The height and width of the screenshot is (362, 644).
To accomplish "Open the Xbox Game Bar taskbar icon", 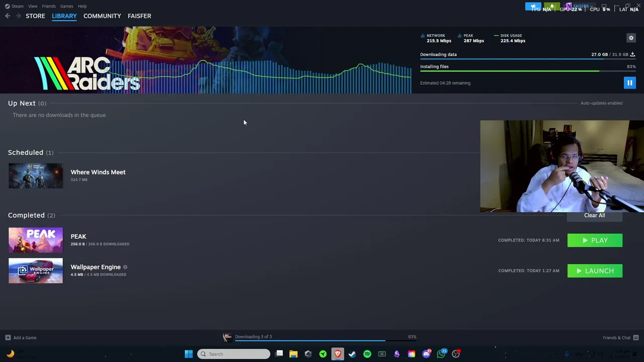I will point(382,354).
